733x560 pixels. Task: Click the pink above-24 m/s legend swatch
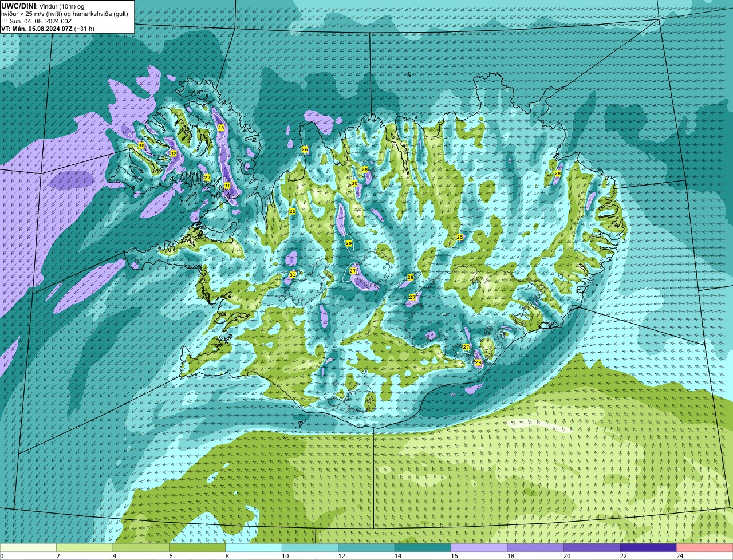tap(705, 547)
